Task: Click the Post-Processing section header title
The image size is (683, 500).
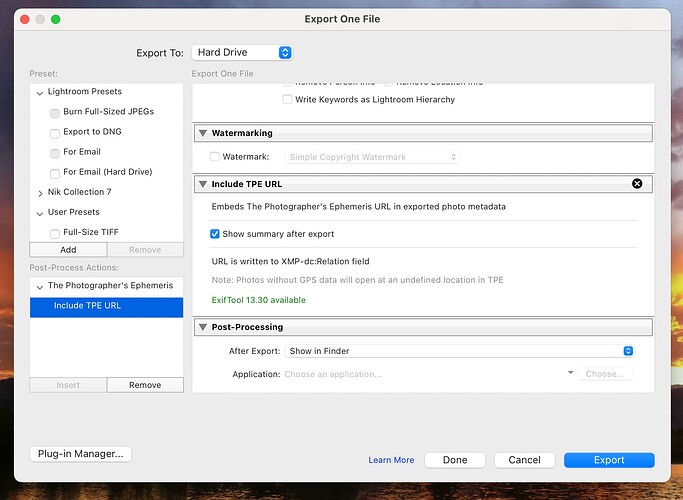Action: (x=247, y=327)
